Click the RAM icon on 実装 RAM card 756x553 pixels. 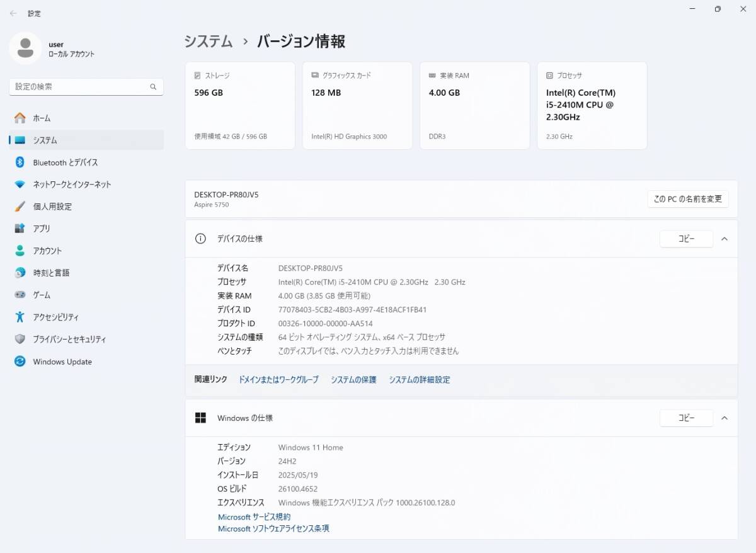tap(432, 76)
